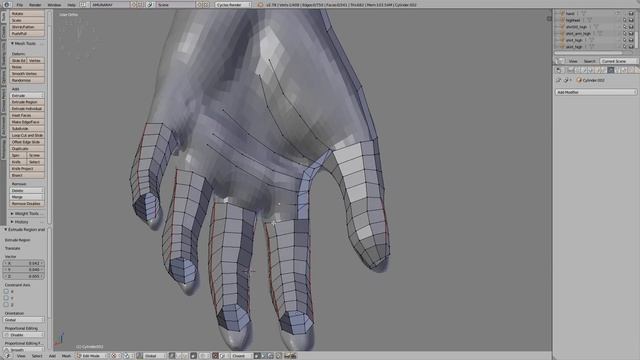Click the Blender info editor icon at top-left
The width and height of the screenshot is (640, 360).
pyautogui.click(x=7, y=4)
